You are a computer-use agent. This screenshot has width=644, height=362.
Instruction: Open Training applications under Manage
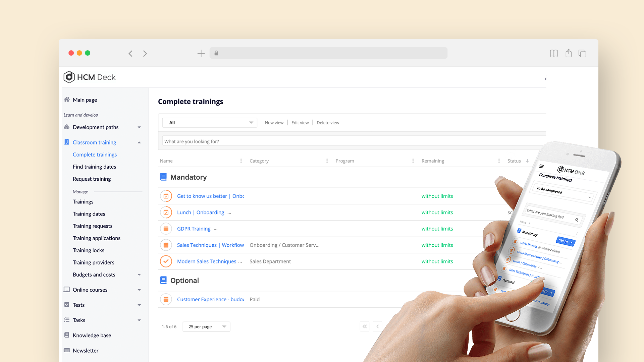[x=97, y=238]
